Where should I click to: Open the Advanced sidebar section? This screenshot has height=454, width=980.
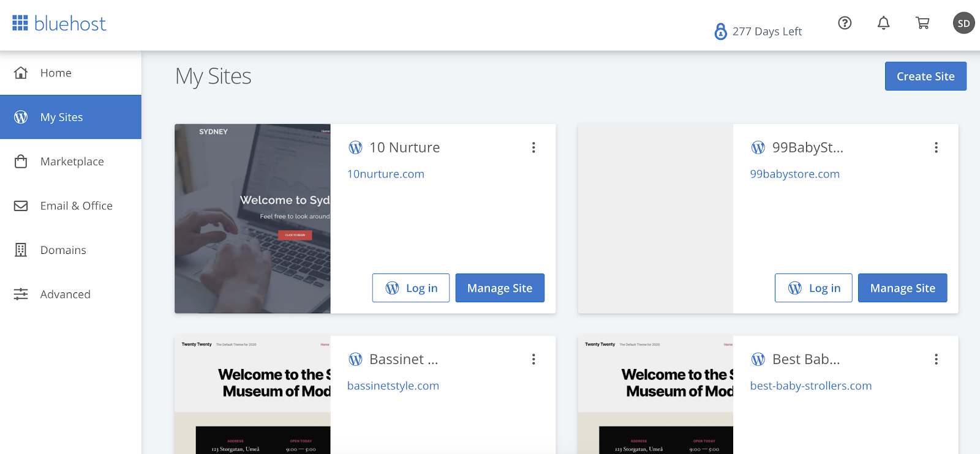(70, 294)
